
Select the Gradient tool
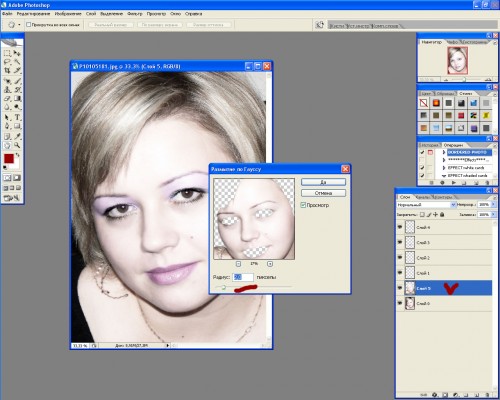point(17,99)
